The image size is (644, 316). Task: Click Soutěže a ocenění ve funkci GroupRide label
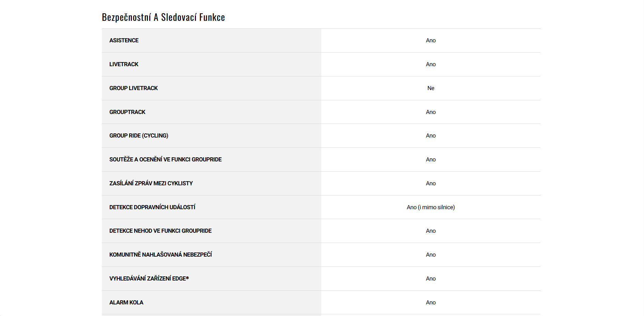pos(165,159)
